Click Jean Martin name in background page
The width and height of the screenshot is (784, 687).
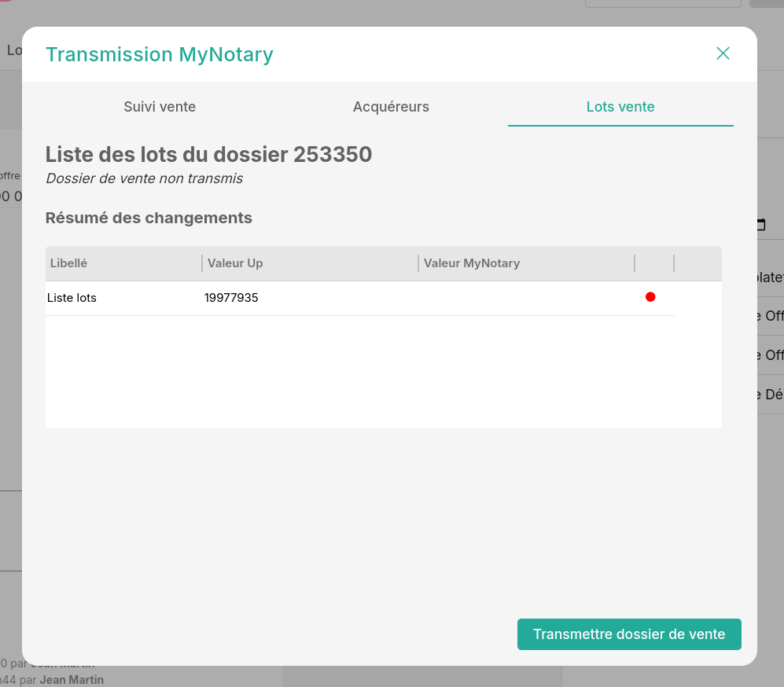pyautogui.click(x=72, y=680)
